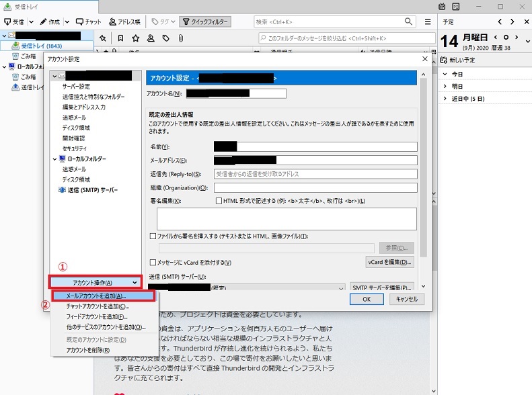Jump to today using circle icon
Image resolution: width=532 pixels, height=395 pixels.
(x=506, y=37)
